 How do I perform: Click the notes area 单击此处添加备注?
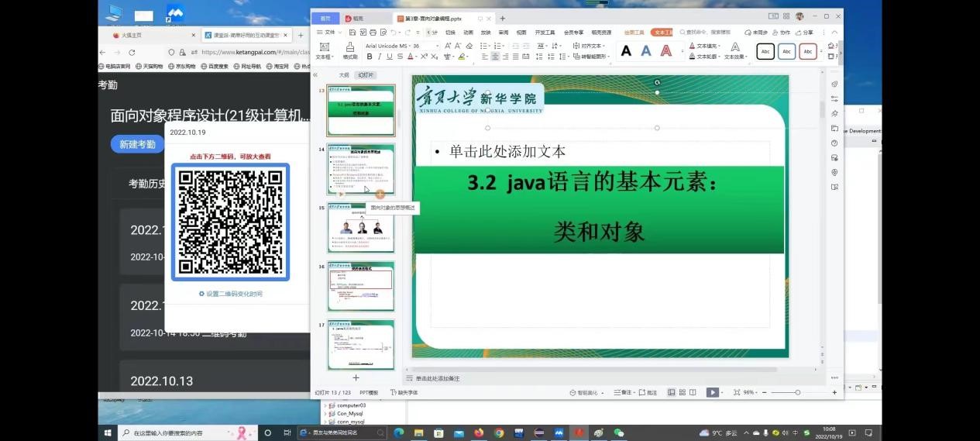437,379
